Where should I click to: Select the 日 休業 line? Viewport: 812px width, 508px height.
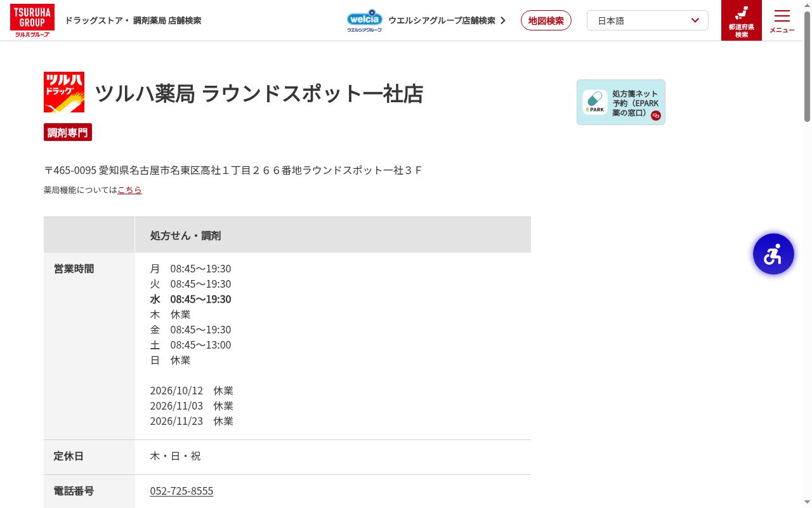pos(170,360)
